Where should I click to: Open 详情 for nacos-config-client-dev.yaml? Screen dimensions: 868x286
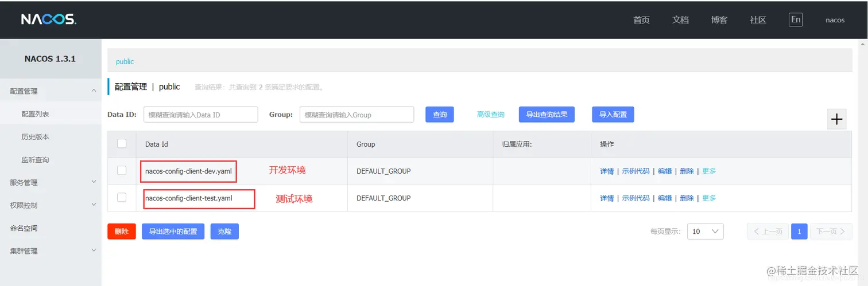tap(607, 171)
